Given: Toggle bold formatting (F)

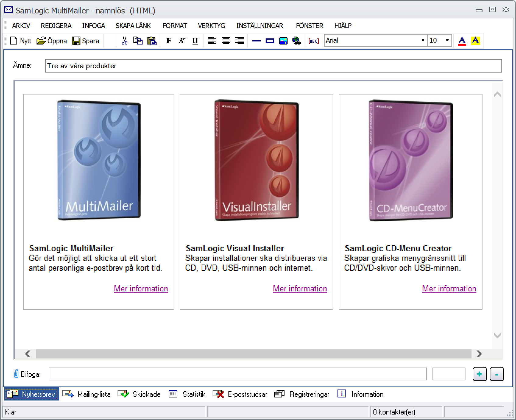Looking at the screenshot, I should point(168,41).
